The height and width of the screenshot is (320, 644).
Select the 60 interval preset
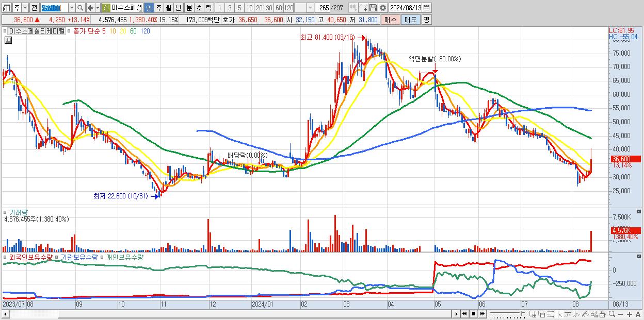point(279,8)
